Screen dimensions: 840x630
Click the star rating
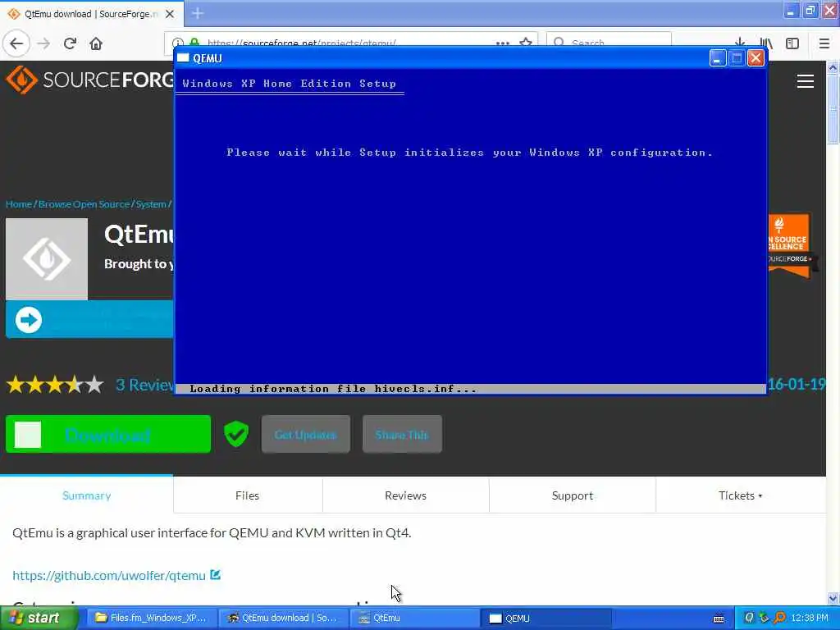tap(55, 385)
